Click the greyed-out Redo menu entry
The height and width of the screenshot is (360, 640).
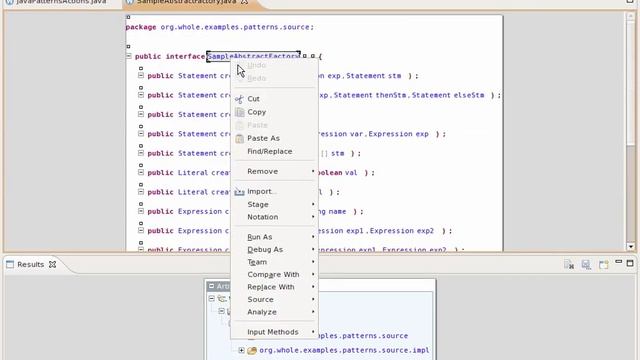[274, 78]
